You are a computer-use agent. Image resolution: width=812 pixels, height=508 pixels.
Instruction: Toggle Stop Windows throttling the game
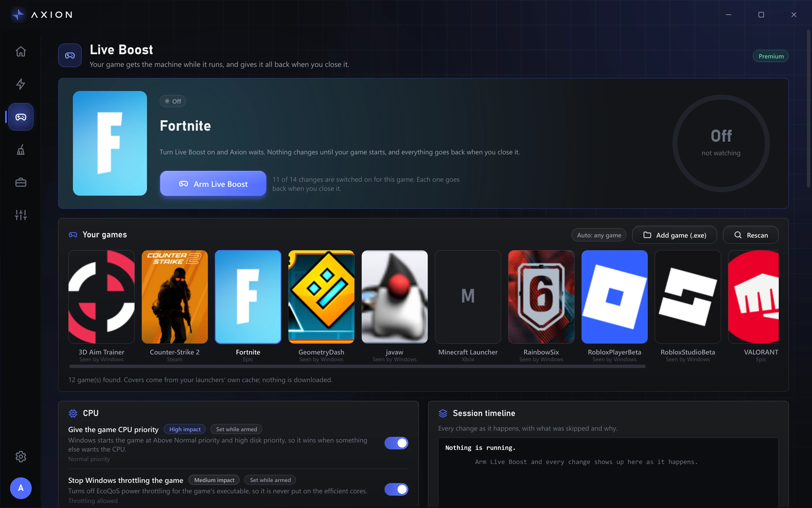click(396, 490)
